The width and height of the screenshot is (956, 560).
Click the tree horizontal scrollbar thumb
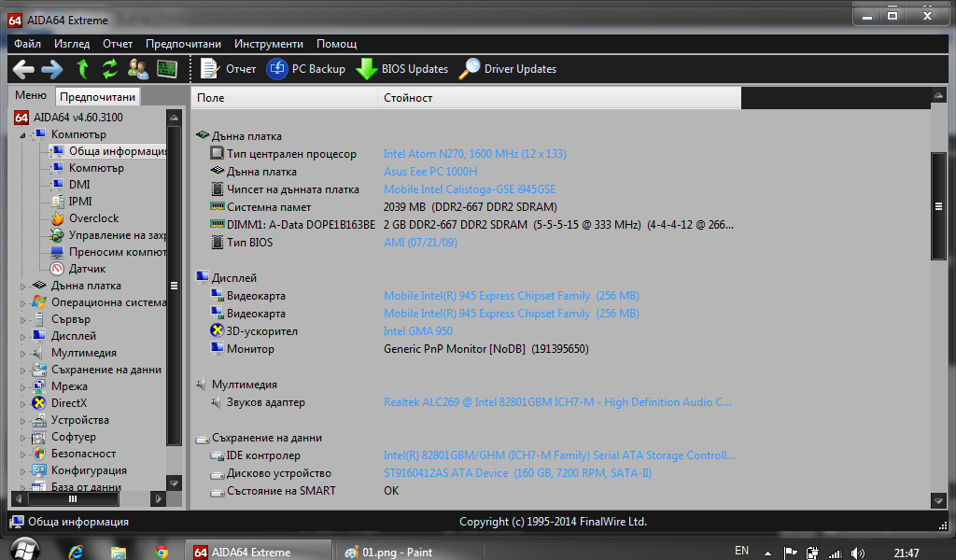tap(73, 499)
